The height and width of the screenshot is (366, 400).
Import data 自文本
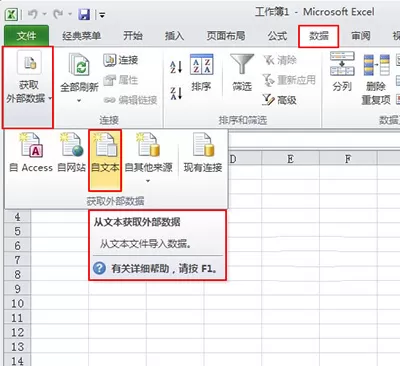click(x=105, y=160)
